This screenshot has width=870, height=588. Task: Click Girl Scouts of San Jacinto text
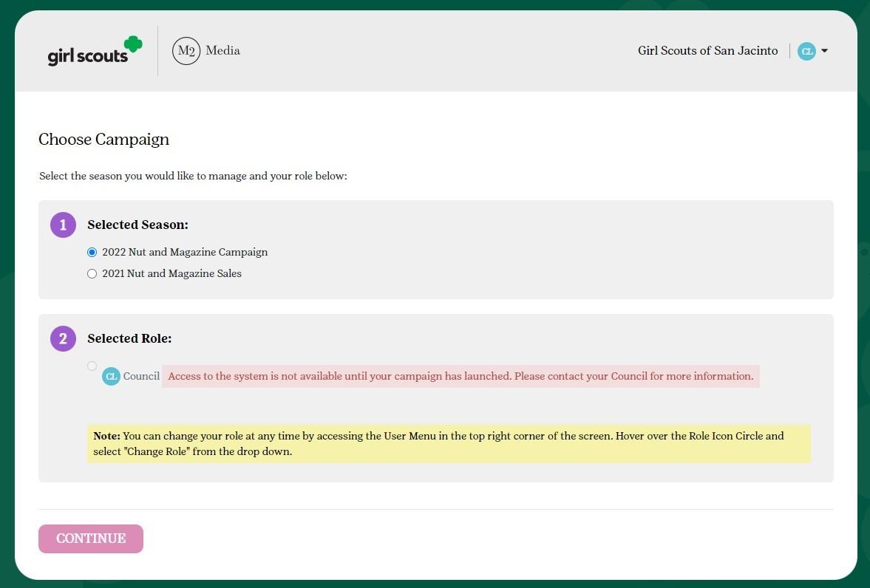coord(707,50)
